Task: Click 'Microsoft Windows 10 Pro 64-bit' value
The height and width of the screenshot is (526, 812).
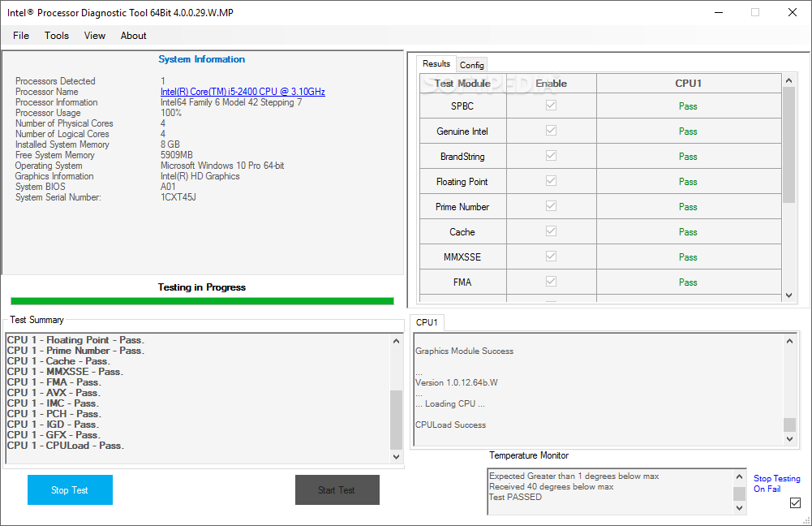Action: (x=222, y=166)
